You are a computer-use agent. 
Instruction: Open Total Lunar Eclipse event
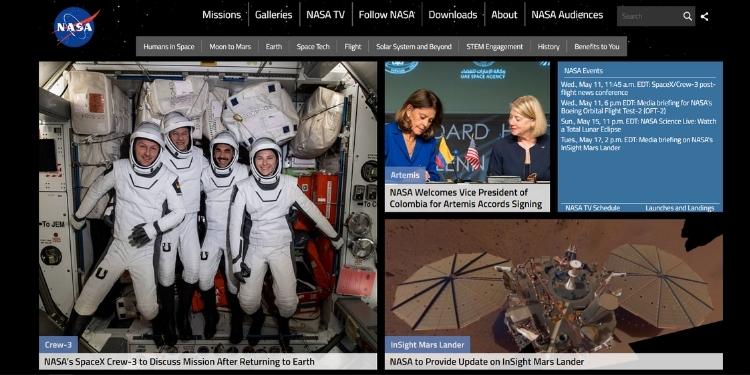(x=638, y=125)
